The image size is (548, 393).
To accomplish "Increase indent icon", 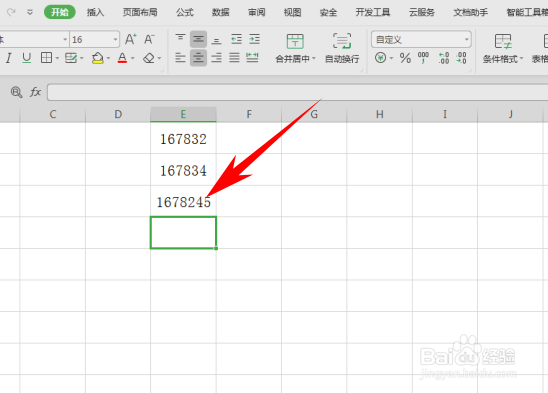I will tap(254, 39).
